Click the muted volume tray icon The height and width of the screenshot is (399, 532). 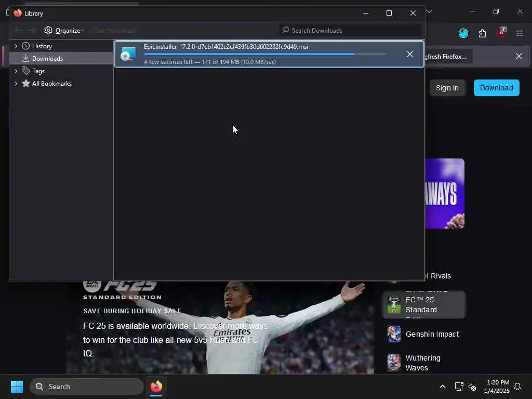pos(472,387)
